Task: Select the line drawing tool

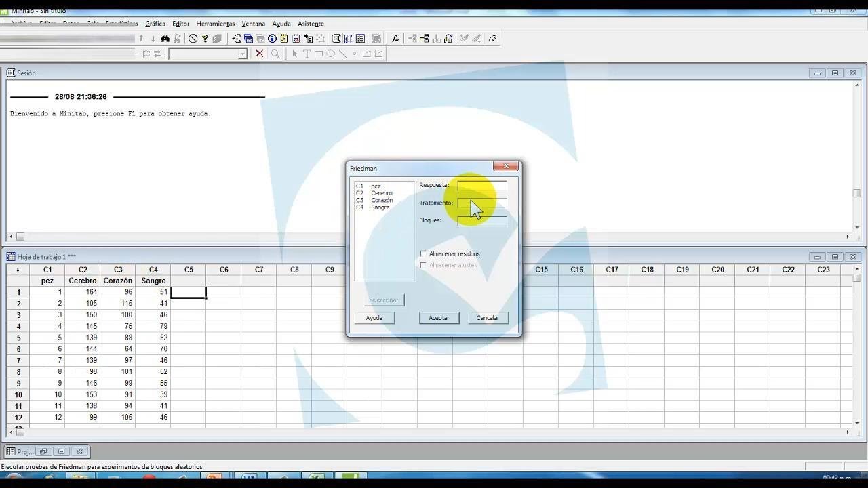Action: click(342, 54)
